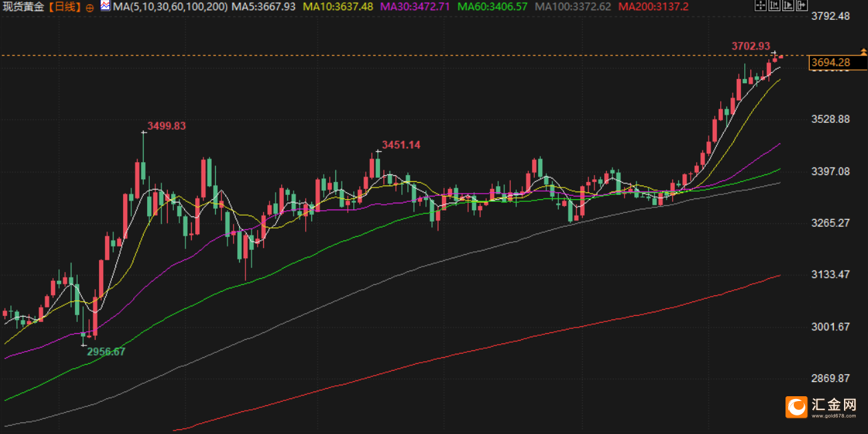Click the compress horizontal scale icon
This screenshot has width=868, height=434.
tap(775, 5)
